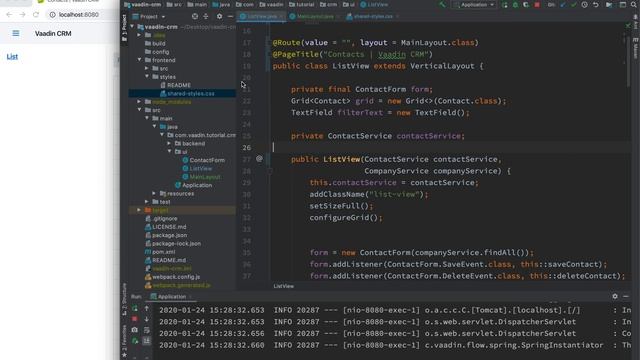
Task: Hide the Project panel with minus icon
Action: (230, 16)
